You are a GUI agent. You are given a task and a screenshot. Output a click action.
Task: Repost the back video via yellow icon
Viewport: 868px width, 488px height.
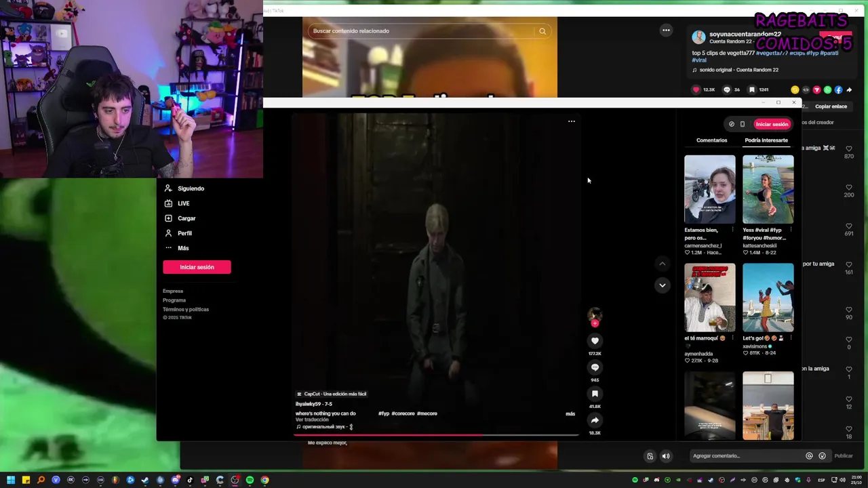[795, 89]
